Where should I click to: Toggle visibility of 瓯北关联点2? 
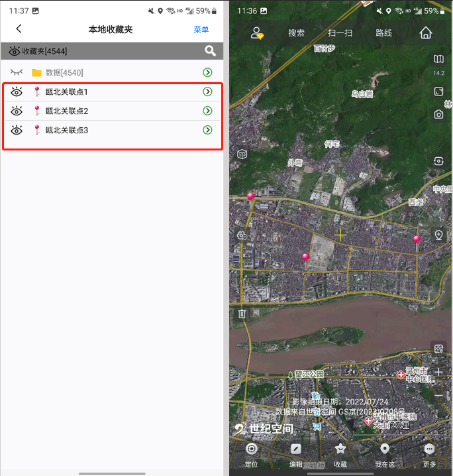[x=17, y=111]
